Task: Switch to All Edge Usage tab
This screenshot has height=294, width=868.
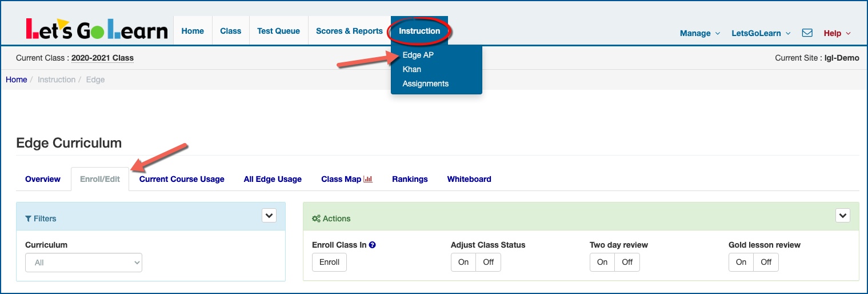Action: [273, 179]
